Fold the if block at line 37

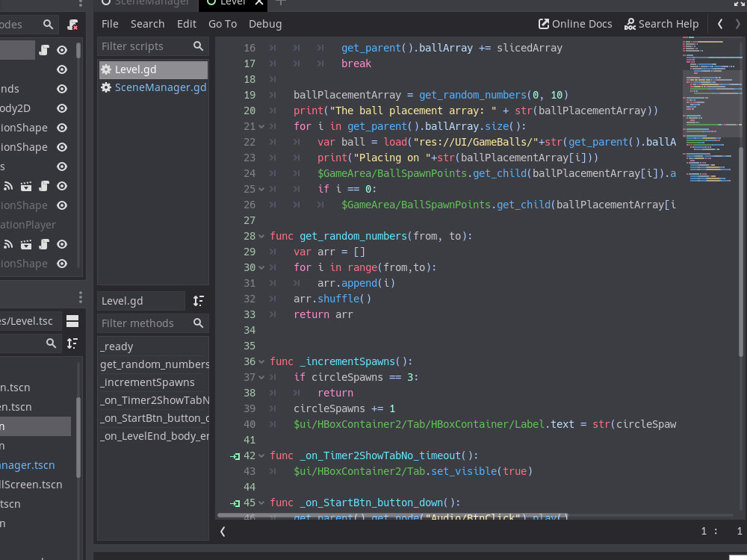point(261,378)
